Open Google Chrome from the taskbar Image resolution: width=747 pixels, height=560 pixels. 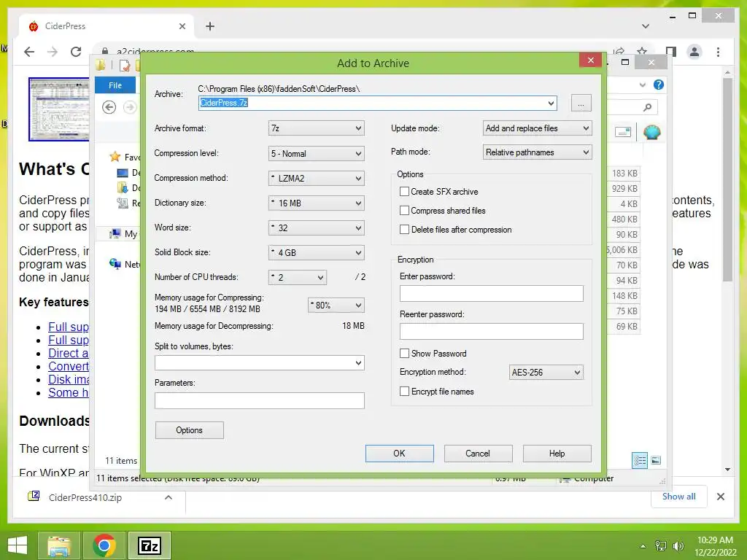104,545
